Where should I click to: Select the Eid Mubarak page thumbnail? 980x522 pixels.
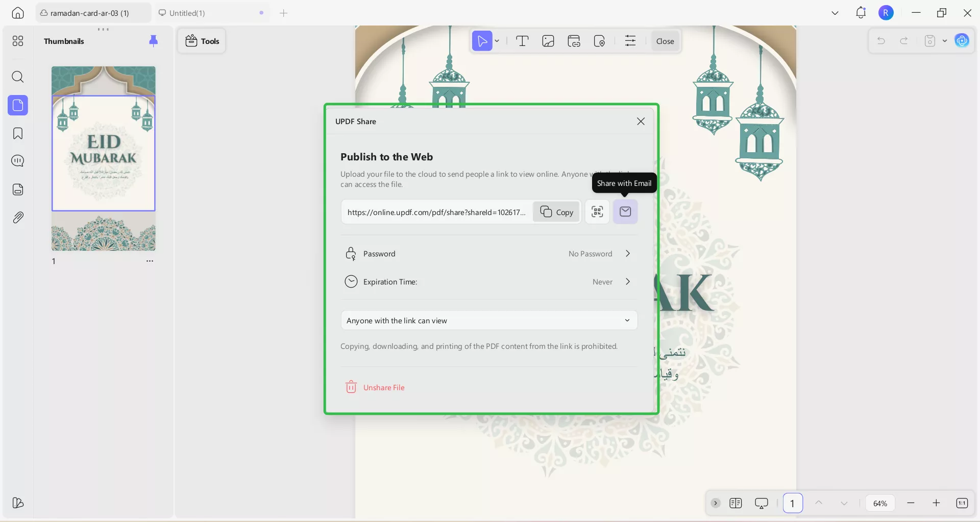point(104,158)
